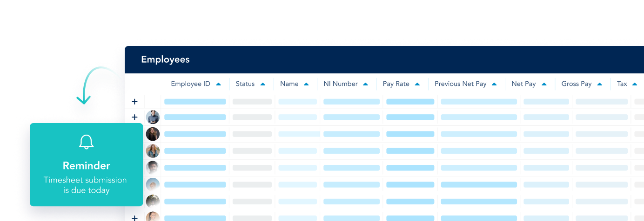Click the Tax column header text
644x221 pixels.
point(622,84)
